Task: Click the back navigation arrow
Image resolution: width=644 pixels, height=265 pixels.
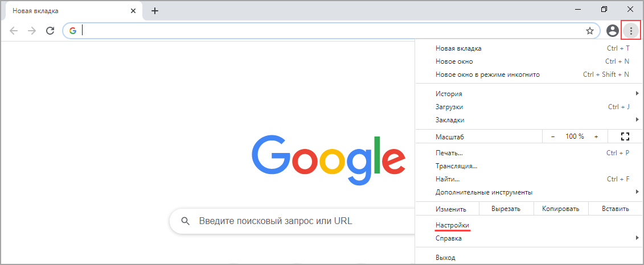Action: tap(14, 31)
